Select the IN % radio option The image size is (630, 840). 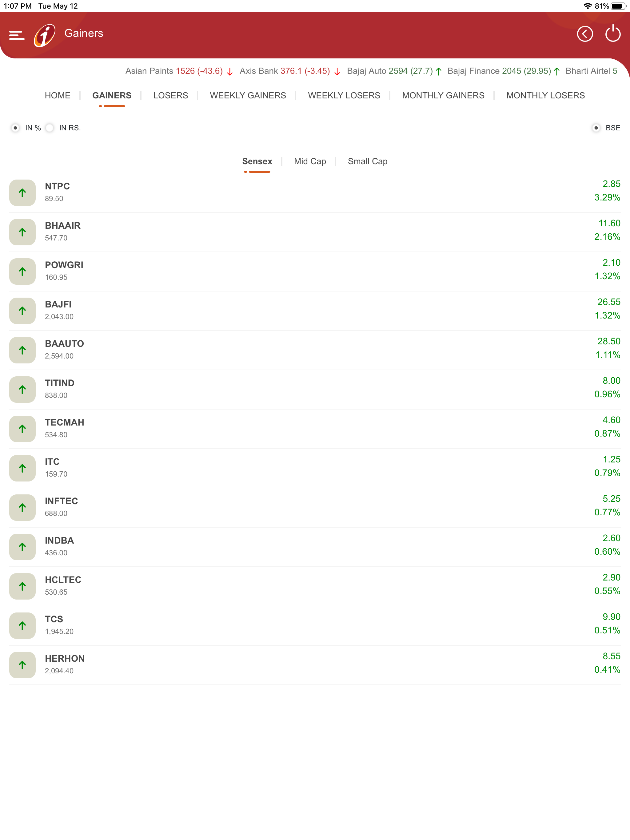[15, 128]
